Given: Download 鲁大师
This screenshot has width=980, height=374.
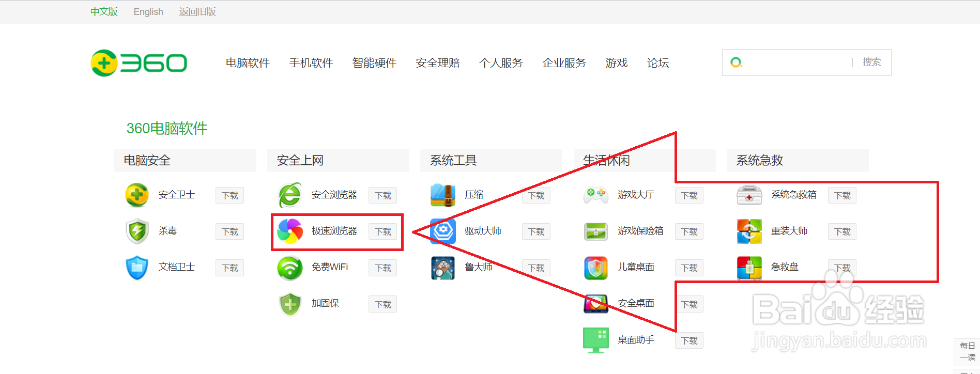Looking at the screenshot, I should pyautogui.click(x=536, y=268).
